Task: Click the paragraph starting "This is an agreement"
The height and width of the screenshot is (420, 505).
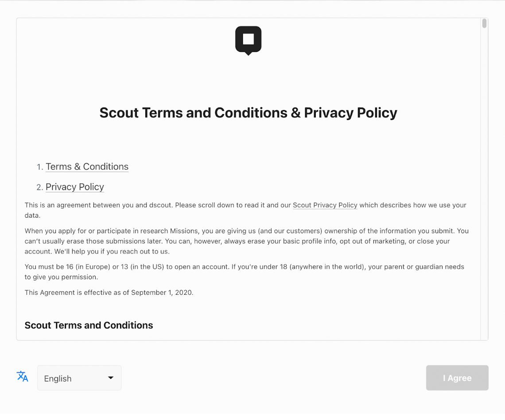Action: [245, 210]
